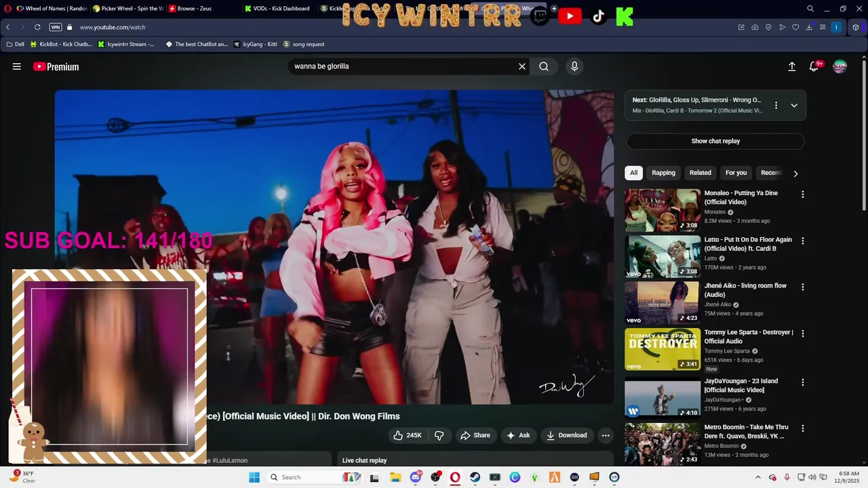
Task: Open more actions ellipsis beside Download
Action: click(x=606, y=435)
